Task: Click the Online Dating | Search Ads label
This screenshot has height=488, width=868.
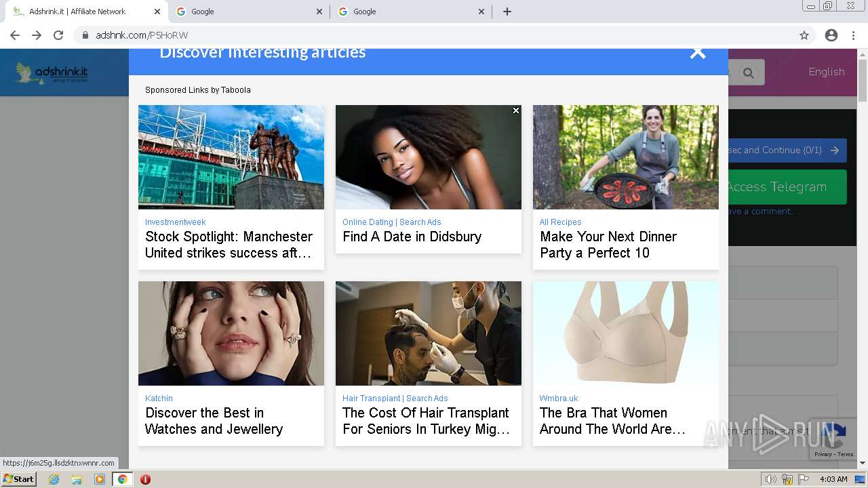Action: [x=392, y=222]
